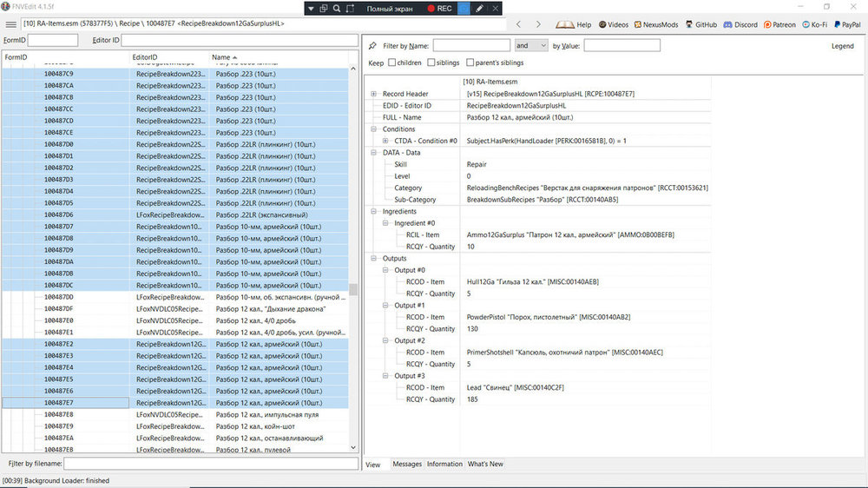Viewport: 868px width, 488px height.
Task: Navigate forward with the right arrow
Action: pos(538,24)
